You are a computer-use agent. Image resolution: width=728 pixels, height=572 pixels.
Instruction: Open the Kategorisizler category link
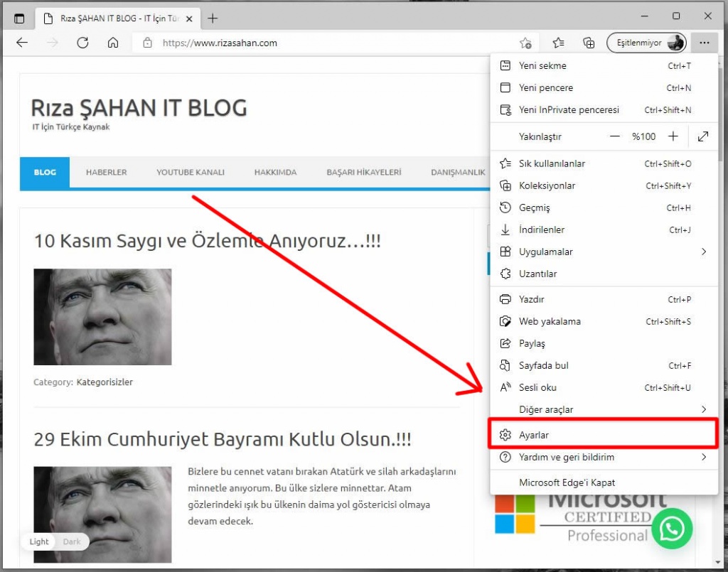105,382
